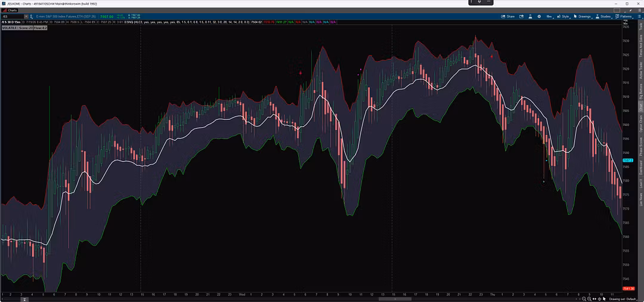This screenshot has height=302, width=644.
Task: Open the Share chart option
Action: click(x=508, y=17)
